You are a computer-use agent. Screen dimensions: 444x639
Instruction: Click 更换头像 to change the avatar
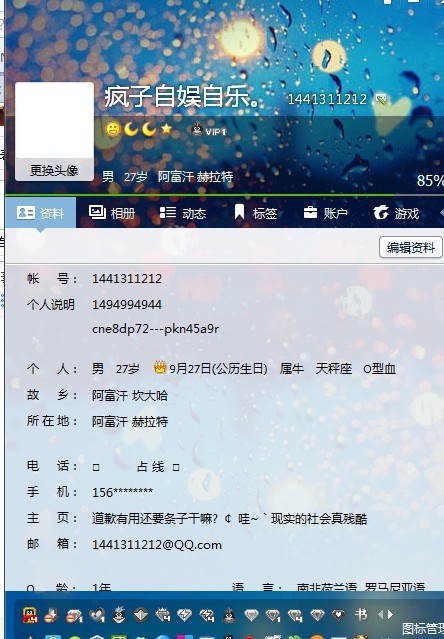[54, 170]
